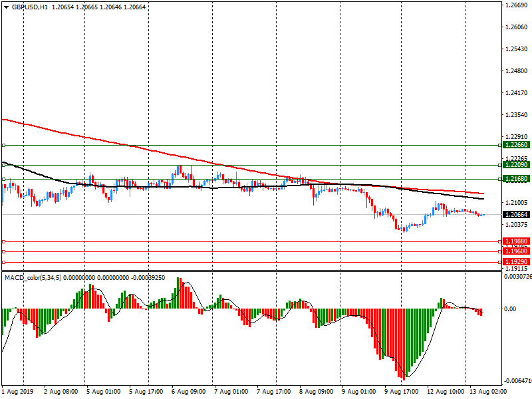Click the MACD scale 0.00 value
Image resolution: width=532 pixels, height=399 pixels.
tap(510, 309)
